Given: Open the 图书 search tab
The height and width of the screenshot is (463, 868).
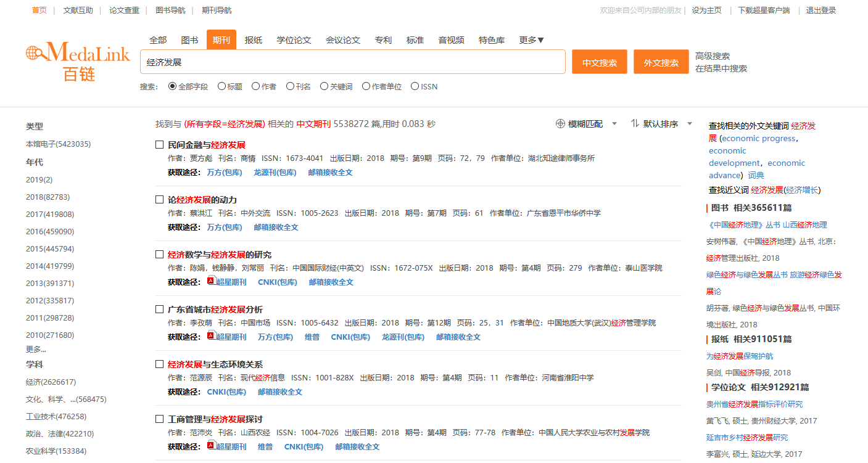Looking at the screenshot, I should [189, 40].
